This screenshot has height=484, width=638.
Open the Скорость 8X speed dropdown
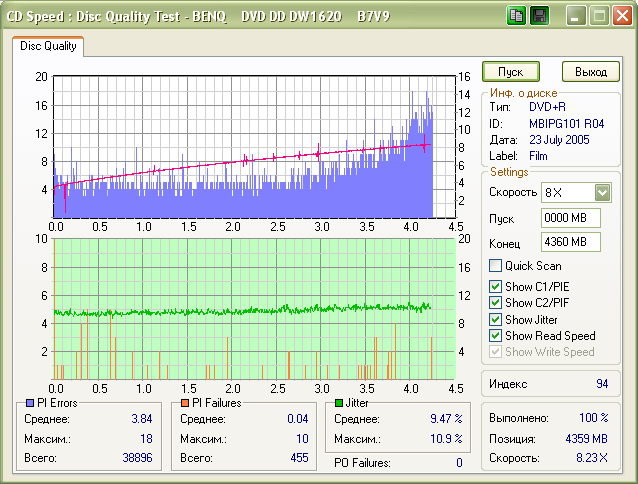pos(602,192)
